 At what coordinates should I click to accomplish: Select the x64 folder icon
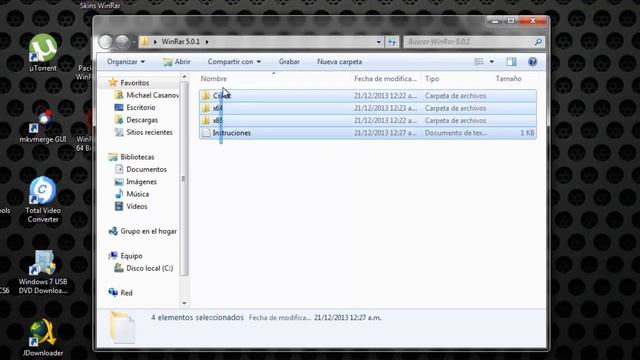206,108
